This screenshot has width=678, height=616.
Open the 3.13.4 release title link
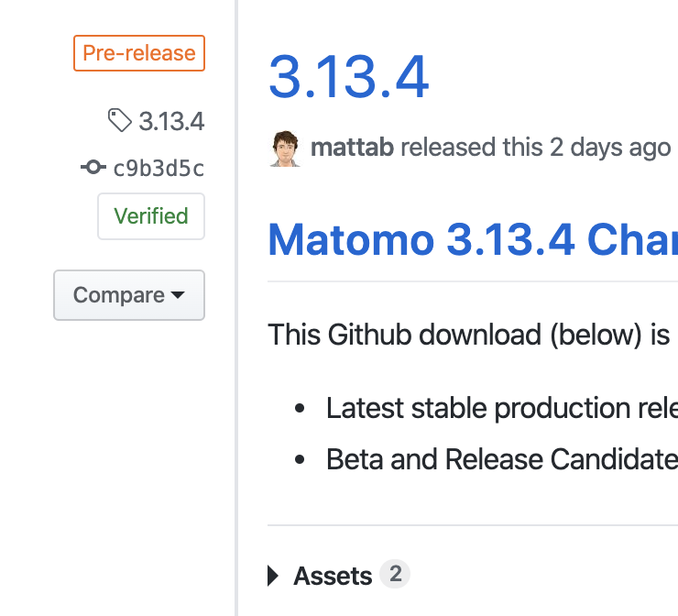[348, 77]
